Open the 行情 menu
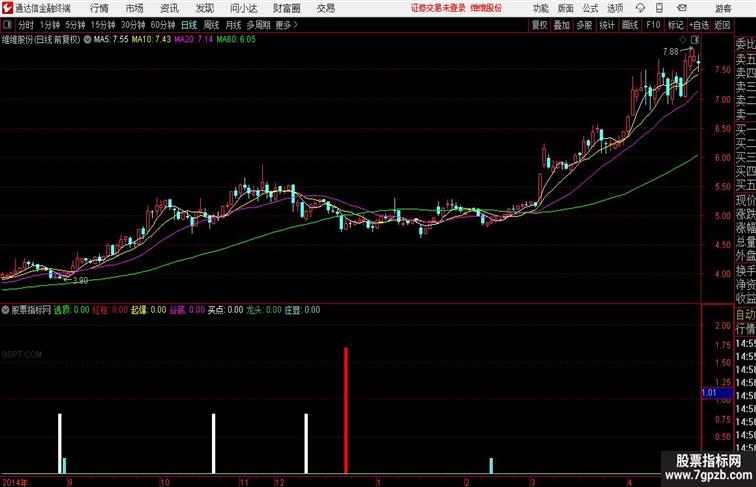756x487 pixels. click(x=99, y=8)
